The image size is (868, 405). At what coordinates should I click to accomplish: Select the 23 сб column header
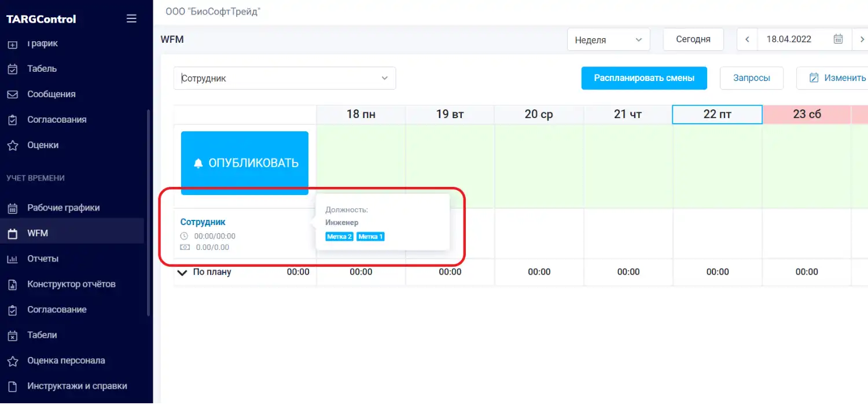tap(807, 115)
